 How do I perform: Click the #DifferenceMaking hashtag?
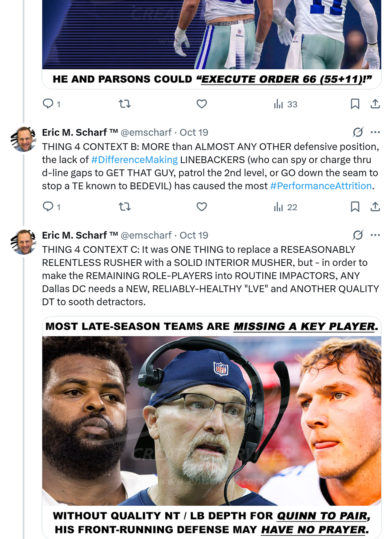pos(134,160)
